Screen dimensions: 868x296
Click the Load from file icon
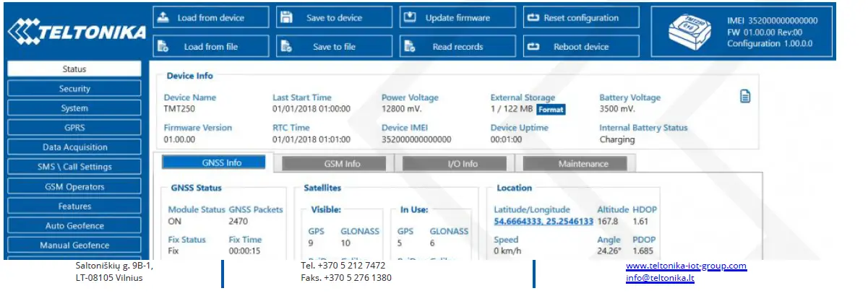click(163, 46)
